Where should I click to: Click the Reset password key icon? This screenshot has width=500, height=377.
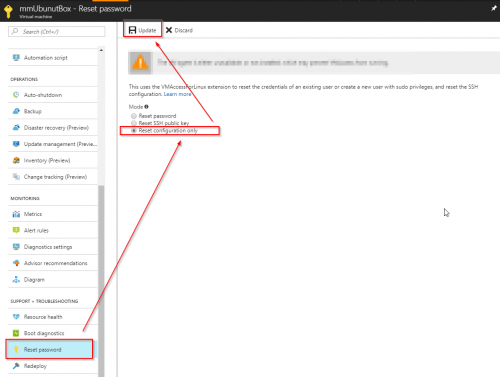(x=16, y=349)
